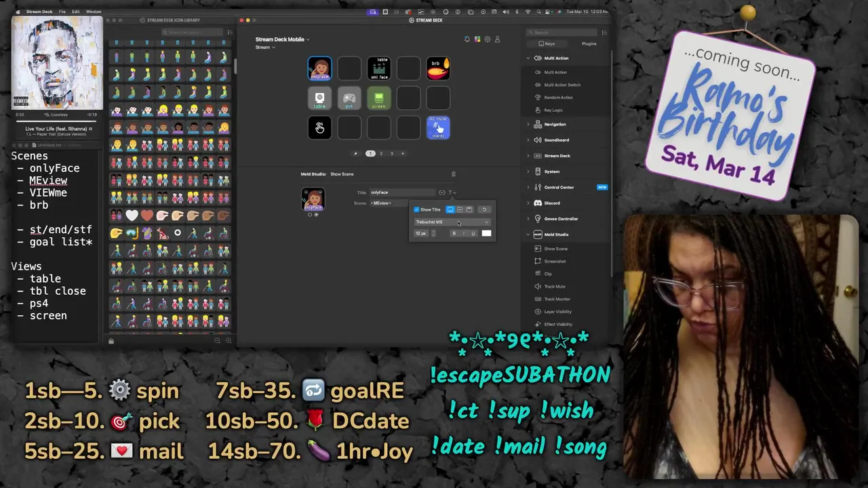The height and width of the screenshot is (488, 868).
Task: Click the link icon beside the title field
Action: pos(441,192)
